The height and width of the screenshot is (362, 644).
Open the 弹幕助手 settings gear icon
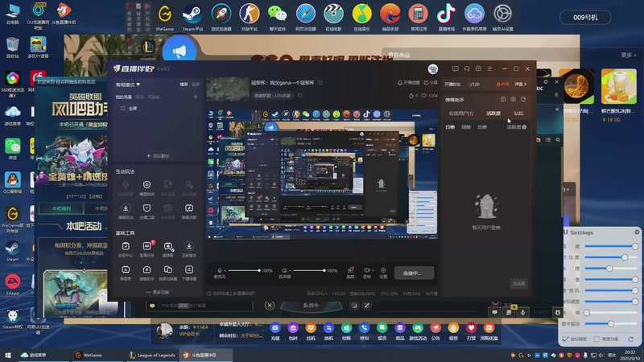(513, 99)
